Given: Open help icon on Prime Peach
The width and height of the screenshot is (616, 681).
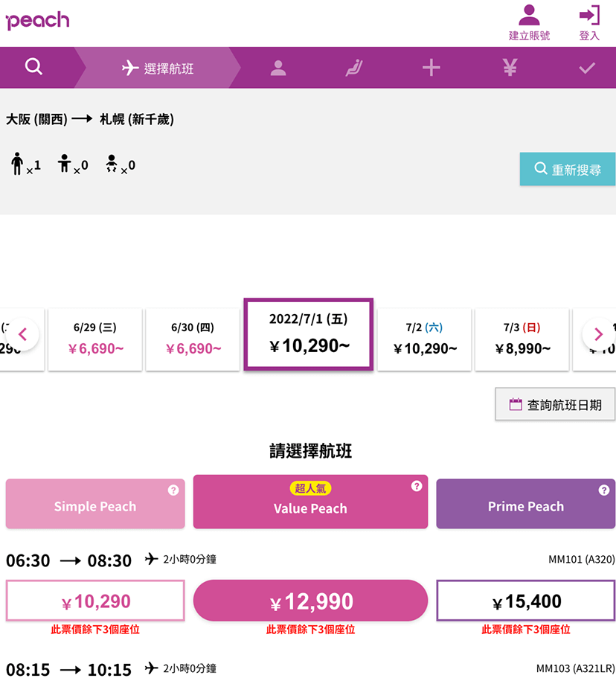Looking at the screenshot, I should pos(603,490).
